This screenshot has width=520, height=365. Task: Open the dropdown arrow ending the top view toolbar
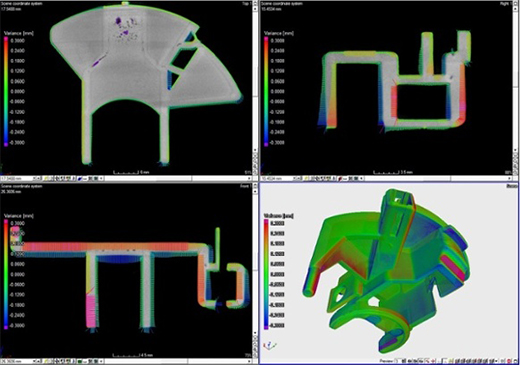point(101,179)
